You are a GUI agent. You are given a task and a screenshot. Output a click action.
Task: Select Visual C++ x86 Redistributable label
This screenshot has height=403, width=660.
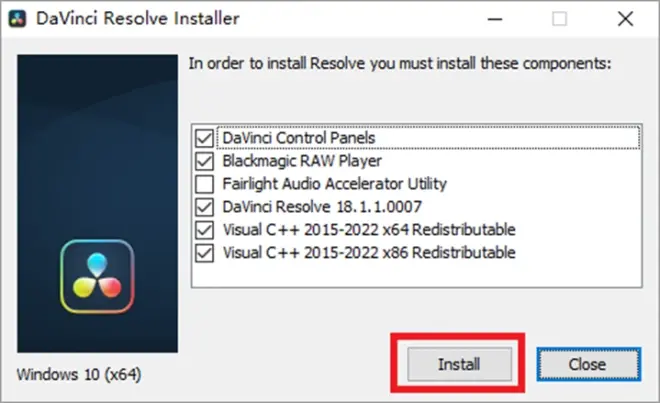pyautogui.click(x=369, y=253)
